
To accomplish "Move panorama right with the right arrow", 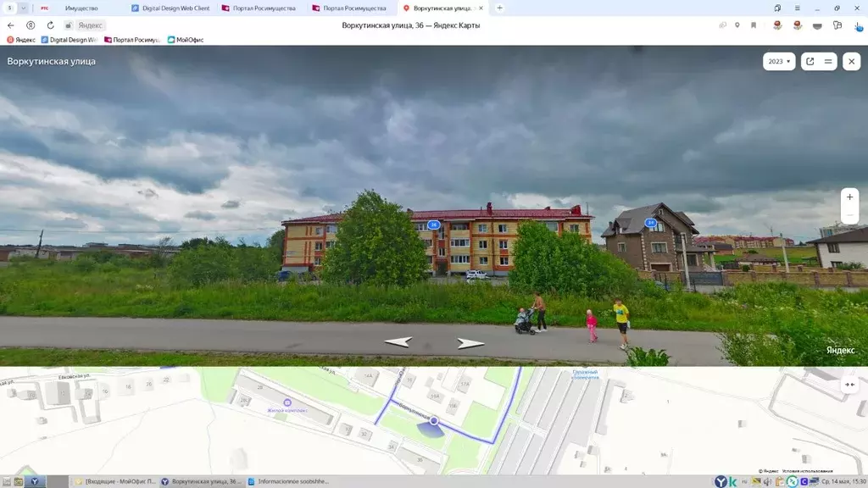I will click(470, 344).
